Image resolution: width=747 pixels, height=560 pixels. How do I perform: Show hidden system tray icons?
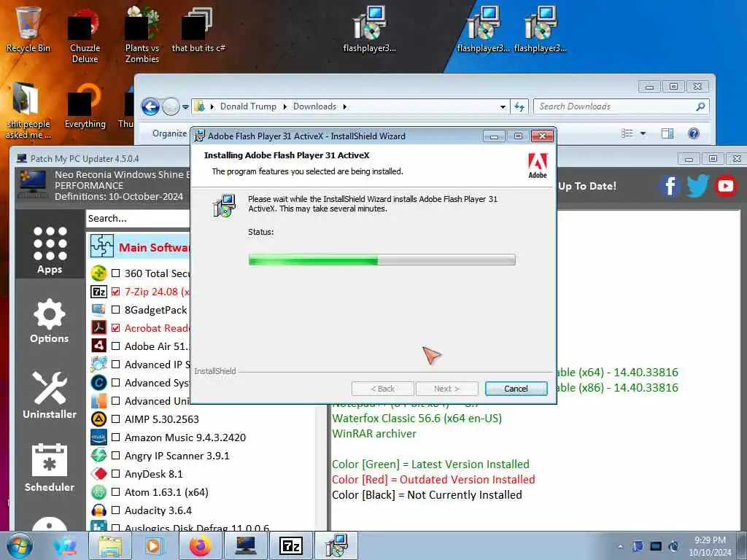click(x=620, y=547)
